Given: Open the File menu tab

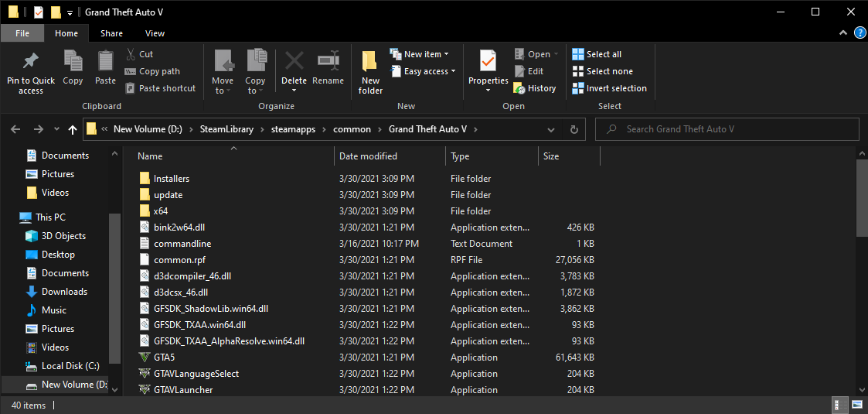Looking at the screenshot, I should point(22,33).
